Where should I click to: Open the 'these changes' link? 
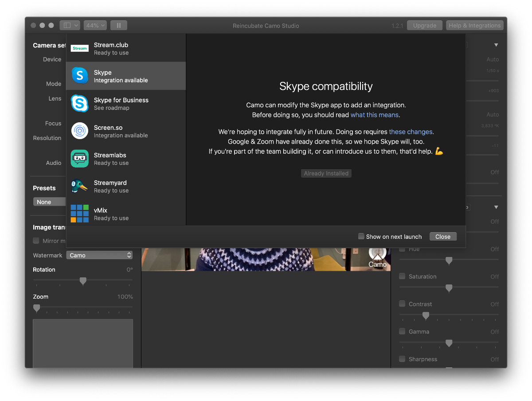point(411,132)
